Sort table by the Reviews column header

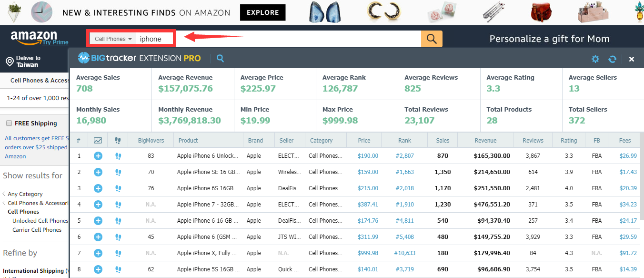(x=533, y=140)
